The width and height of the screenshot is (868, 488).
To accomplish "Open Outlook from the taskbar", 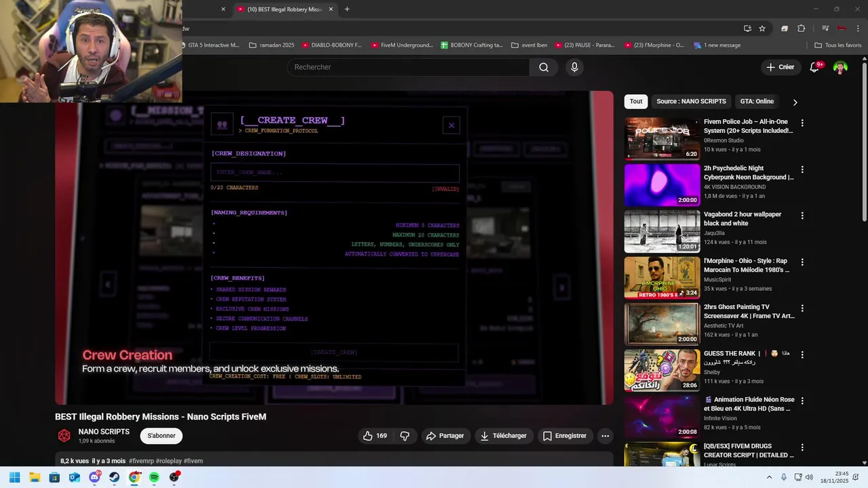I will 75,477.
